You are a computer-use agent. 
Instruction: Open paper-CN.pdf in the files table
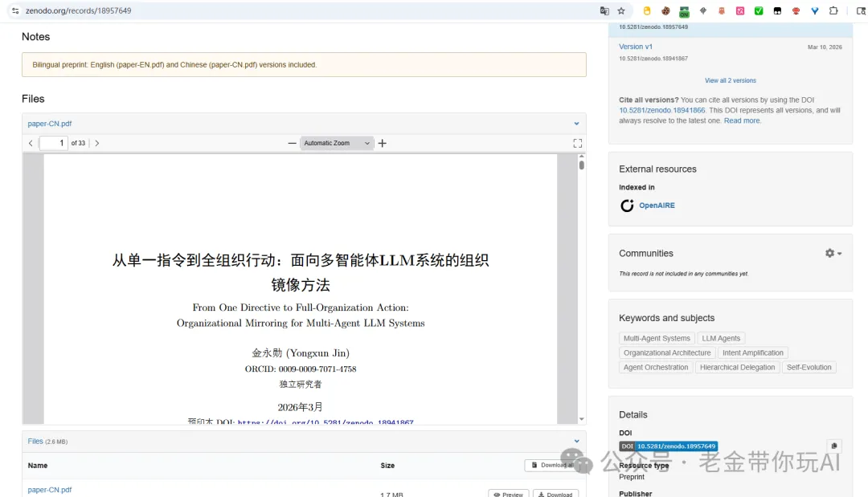tap(50, 490)
